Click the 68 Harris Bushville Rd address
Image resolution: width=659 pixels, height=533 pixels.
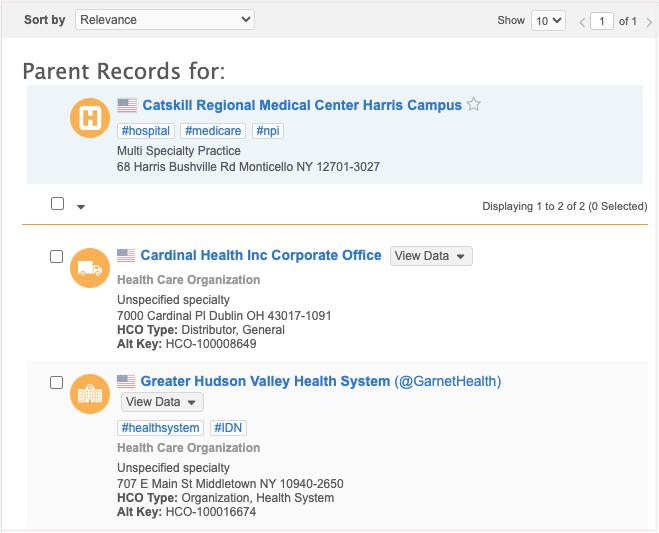coord(248,167)
